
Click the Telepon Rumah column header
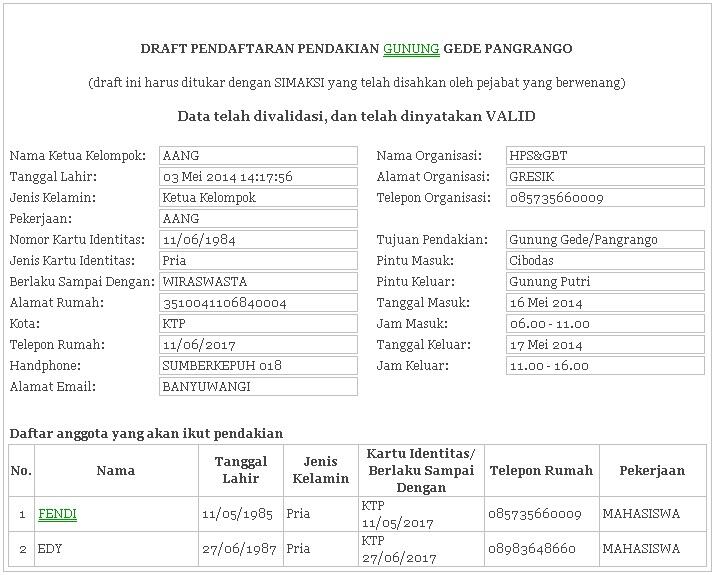tap(542, 471)
